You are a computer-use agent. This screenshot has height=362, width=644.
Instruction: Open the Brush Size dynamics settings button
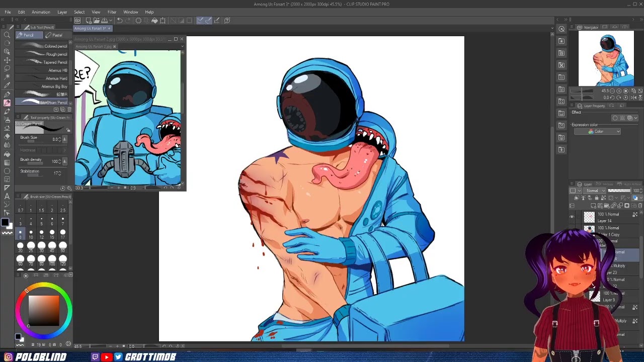(x=64, y=139)
